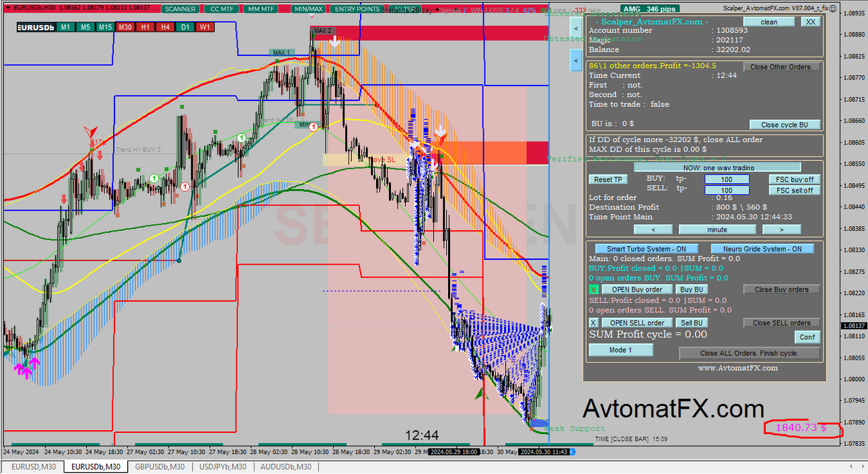
Task: Open the EURUSD,M30 chart tab
Action: (x=34, y=467)
